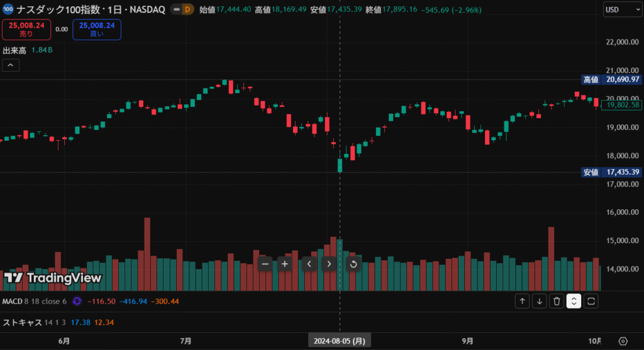Screen dimensions: 644x350
Task: Open time axis settings hexagon icon
Action: pyautogui.click(x=623, y=341)
